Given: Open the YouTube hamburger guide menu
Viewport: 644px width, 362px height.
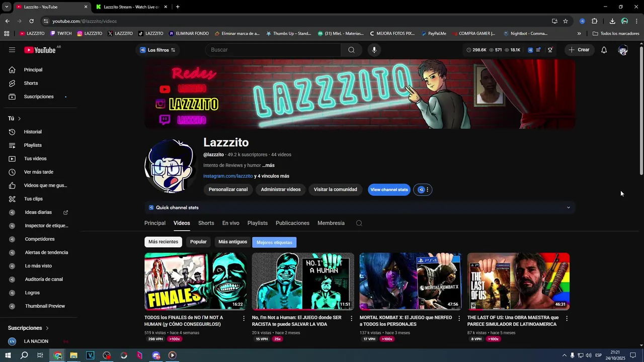Looking at the screenshot, I should pos(12,50).
